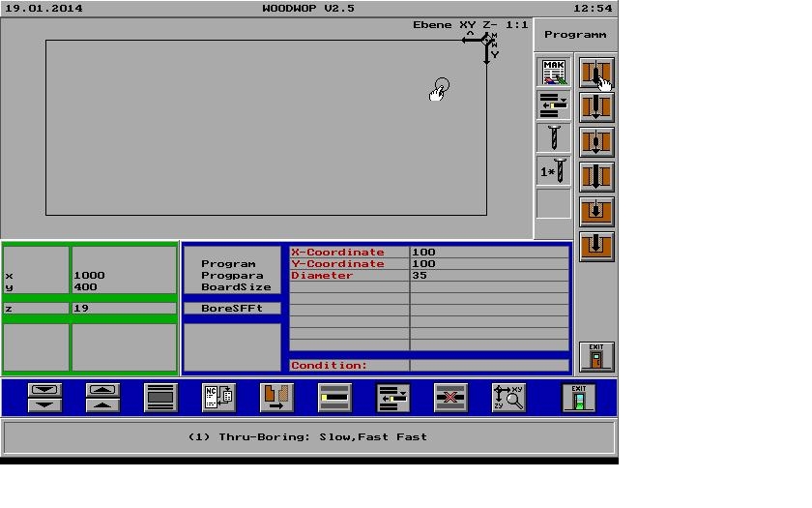
Task: Click the plain up-arrow line button
Action: [x=102, y=405]
